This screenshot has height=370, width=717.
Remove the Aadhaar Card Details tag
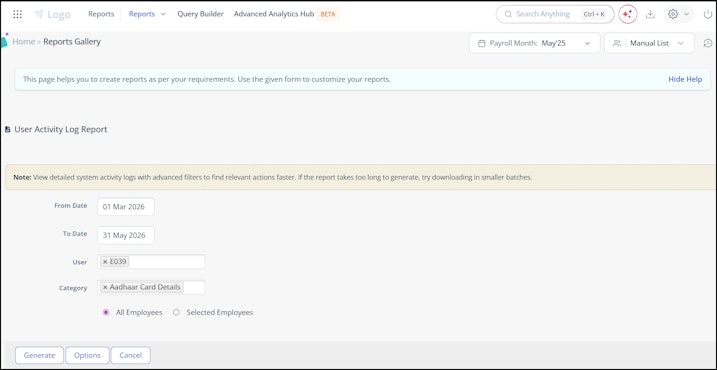pos(105,287)
